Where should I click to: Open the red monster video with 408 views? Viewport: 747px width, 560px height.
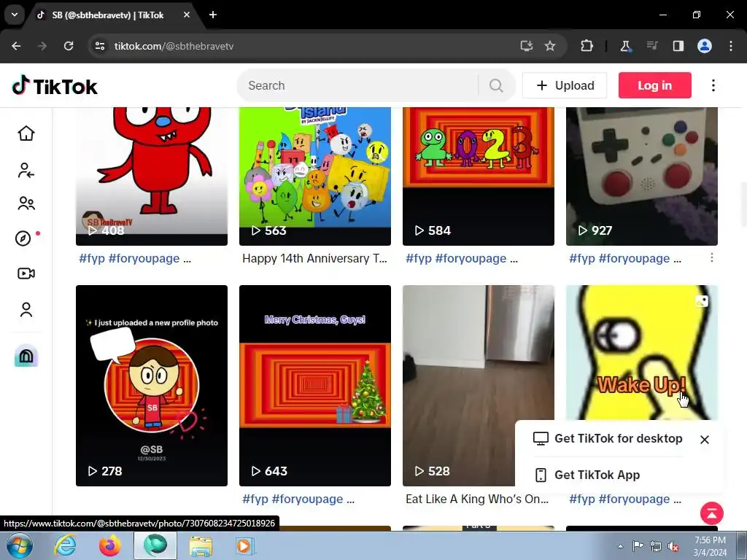pos(152,176)
